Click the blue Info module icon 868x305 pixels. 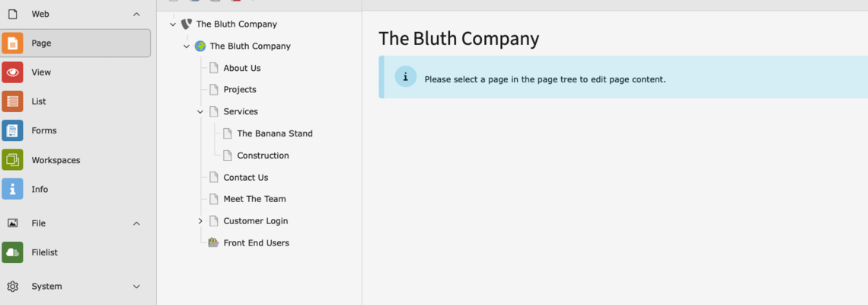coord(12,189)
